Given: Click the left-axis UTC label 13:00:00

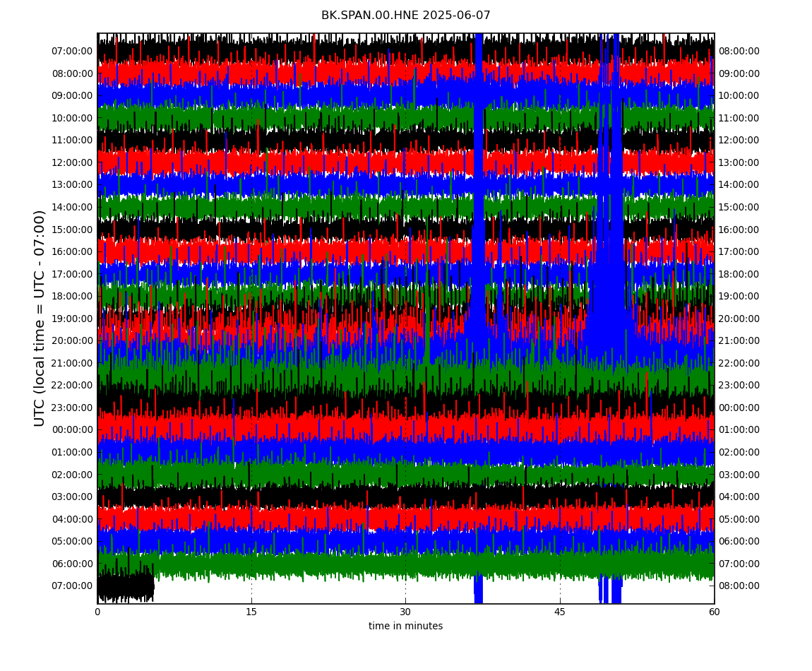Looking at the screenshot, I should [72, 185].
